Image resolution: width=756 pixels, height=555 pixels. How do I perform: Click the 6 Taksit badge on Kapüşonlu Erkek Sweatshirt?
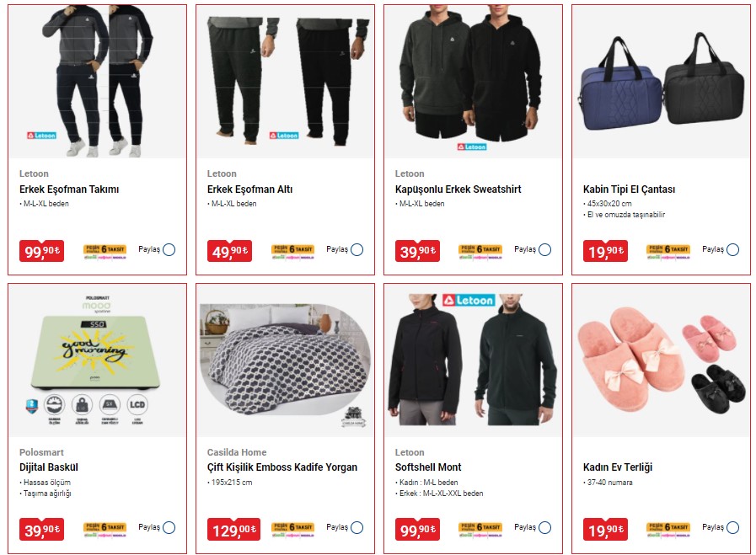click(480, 252)
